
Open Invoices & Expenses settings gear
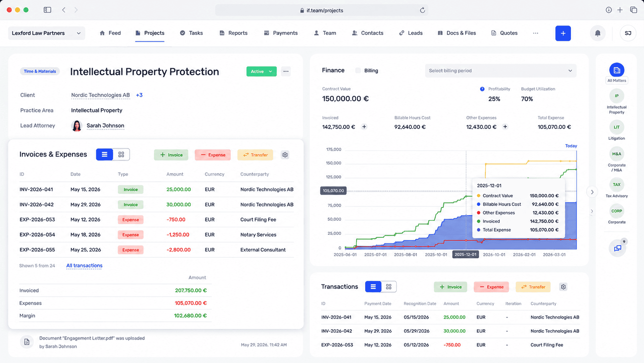click(x=285, y=155)
